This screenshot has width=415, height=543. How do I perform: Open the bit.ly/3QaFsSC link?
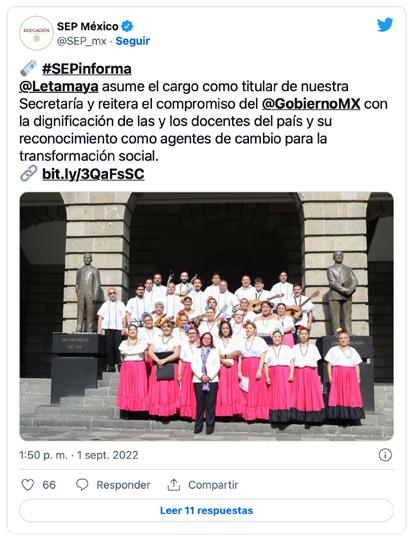click(x=93, y=174)
